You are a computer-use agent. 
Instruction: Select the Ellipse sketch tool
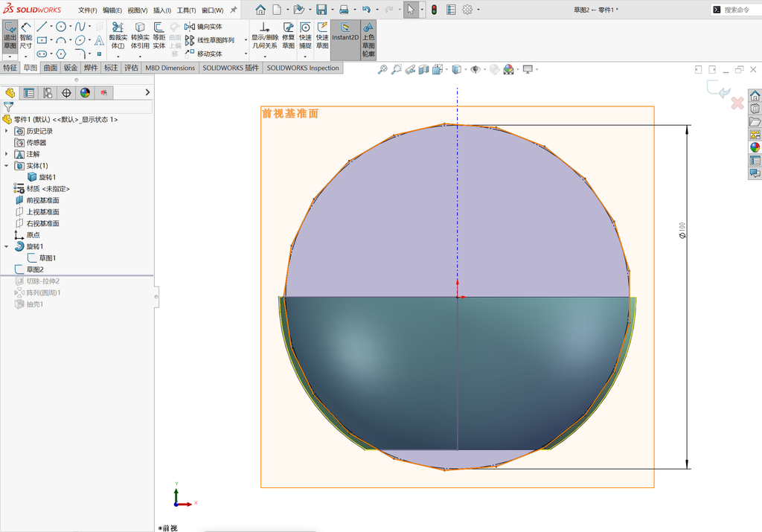pyautogui.click(x=80, y=40)
